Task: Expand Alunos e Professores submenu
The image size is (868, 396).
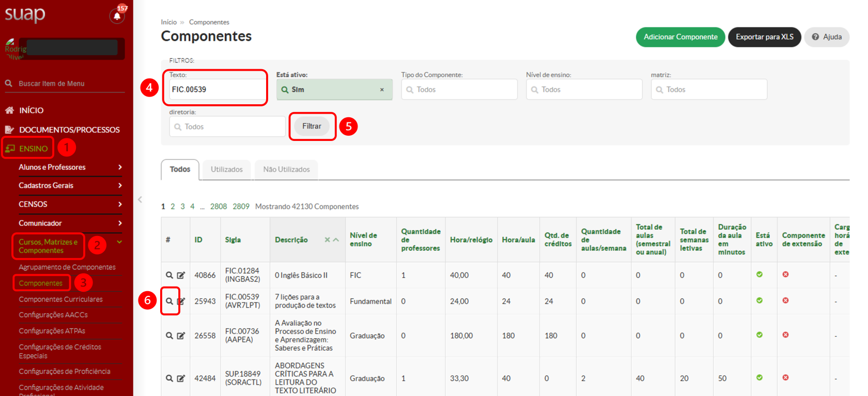Action: 70,167
